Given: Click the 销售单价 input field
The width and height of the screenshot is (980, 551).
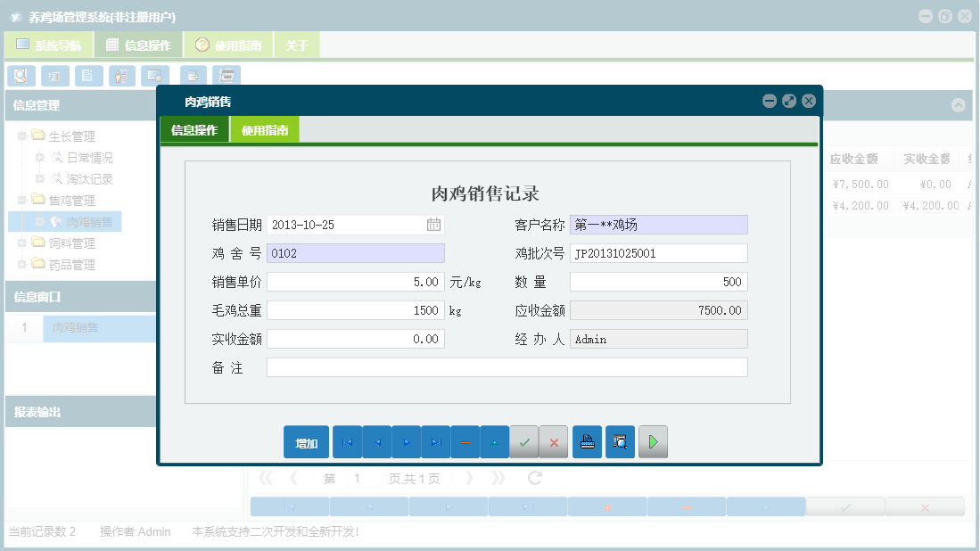Looking at the screenshot, I should point(355,282).
